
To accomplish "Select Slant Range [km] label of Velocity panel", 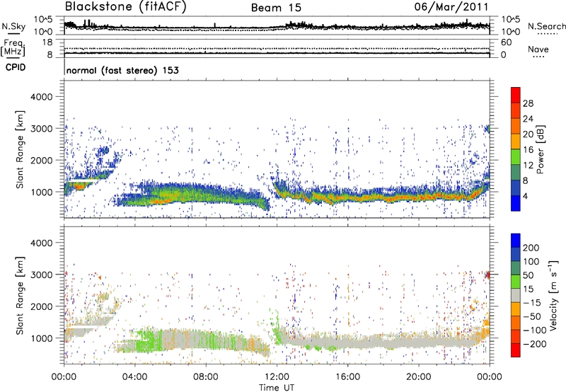I will click(20, 296).
